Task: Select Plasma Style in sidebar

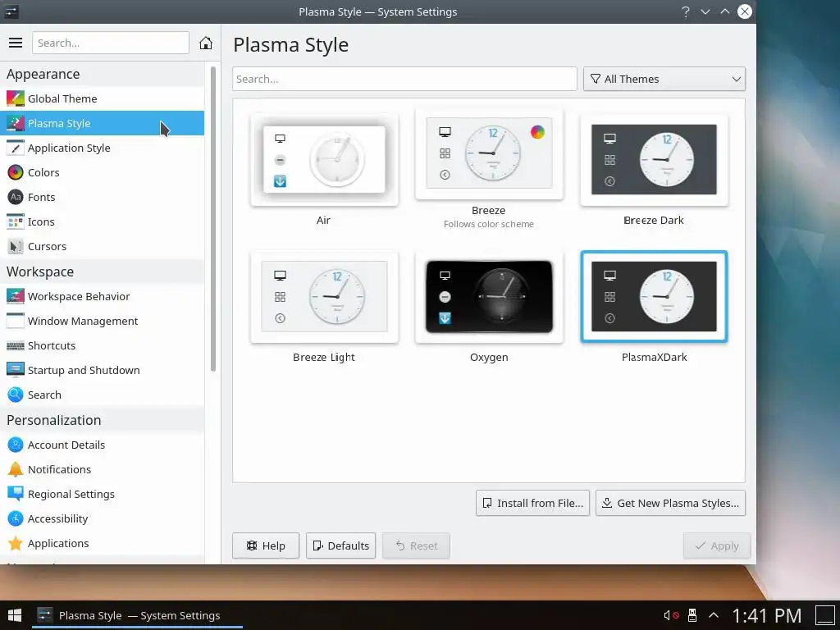Action: click(x=102, y=123)
